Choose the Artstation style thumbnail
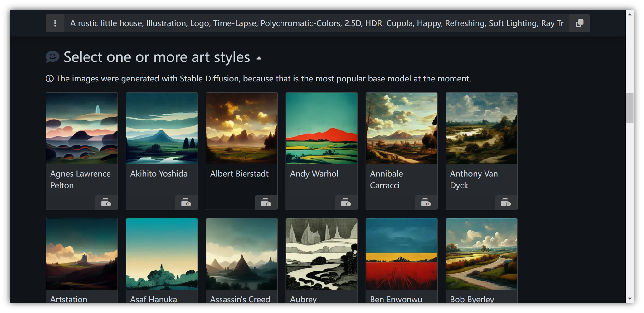The image size is (644, 313). [x=82, y=254]
